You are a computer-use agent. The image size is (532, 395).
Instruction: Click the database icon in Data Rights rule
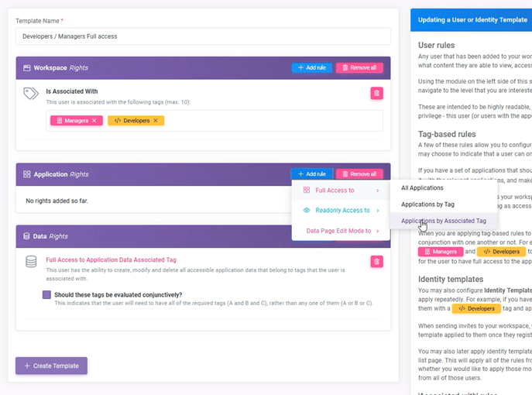(x=31, y=262)
